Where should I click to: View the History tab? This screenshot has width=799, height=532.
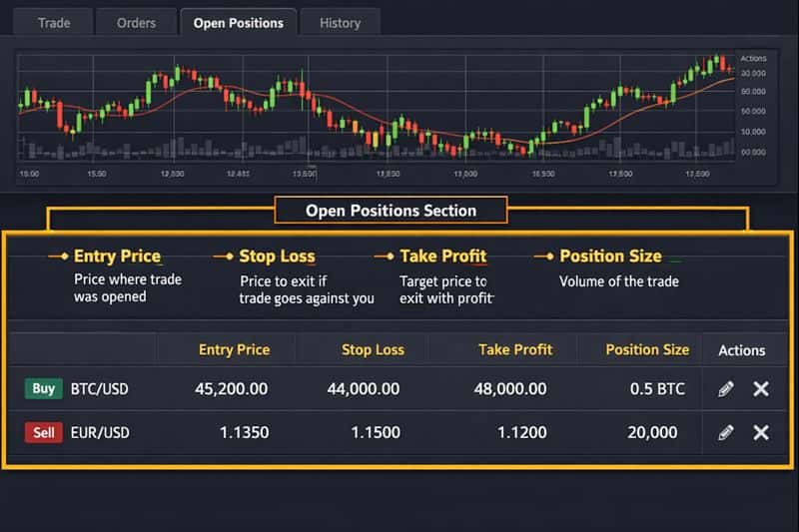tap(340, 22)
